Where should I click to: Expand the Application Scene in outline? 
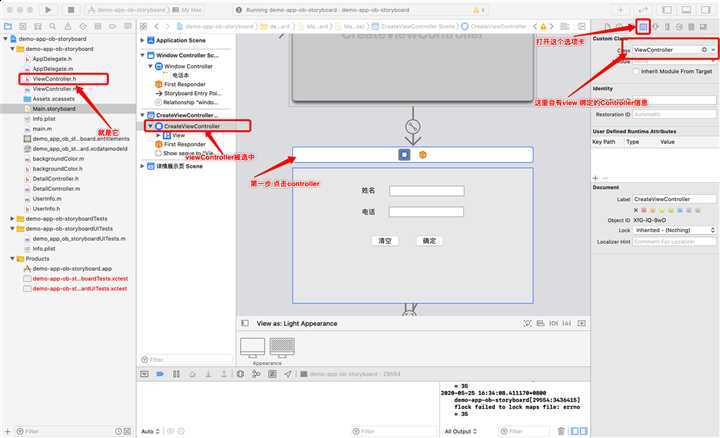(x=142, y=40)
